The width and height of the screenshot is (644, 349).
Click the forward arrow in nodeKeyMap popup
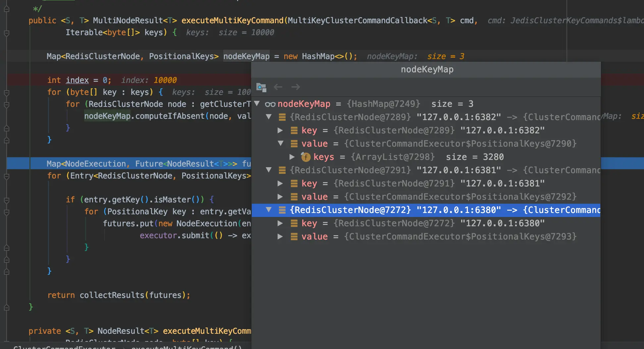coord(295,87)
